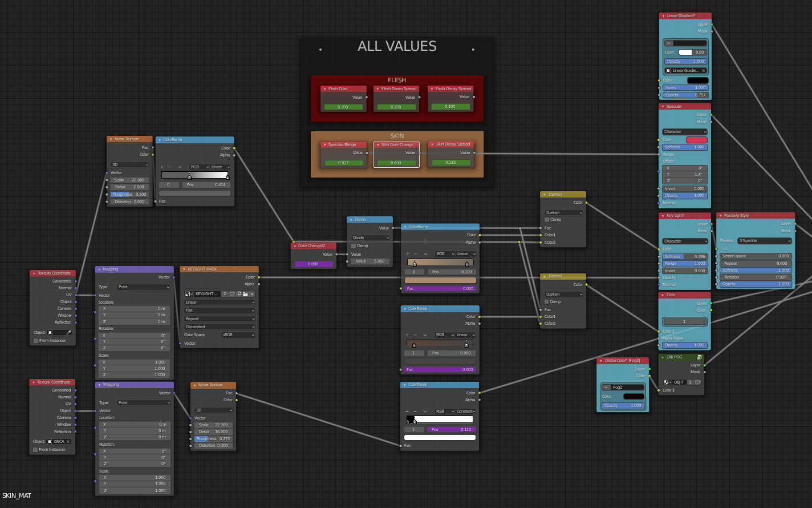The height and width of the screenshot is (508, 812).
Task: Flip the ColorRamp using the swap-arrows icon
Action: point(180,167)
